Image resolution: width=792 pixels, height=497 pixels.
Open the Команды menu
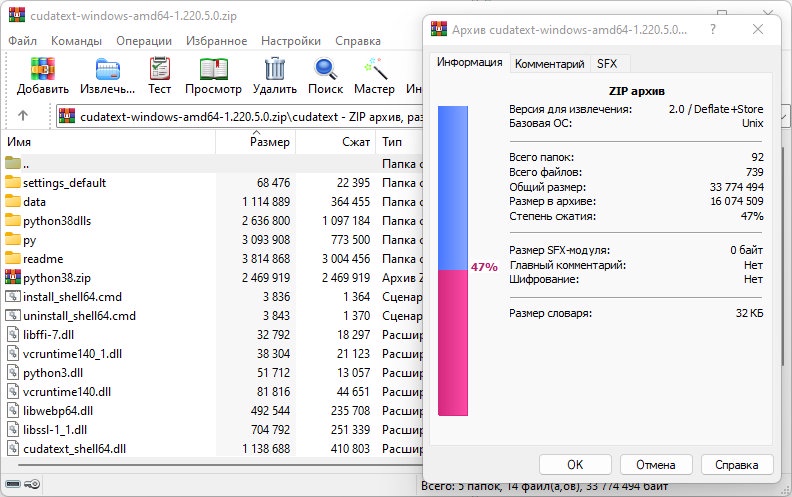click(x=76, y=41)
